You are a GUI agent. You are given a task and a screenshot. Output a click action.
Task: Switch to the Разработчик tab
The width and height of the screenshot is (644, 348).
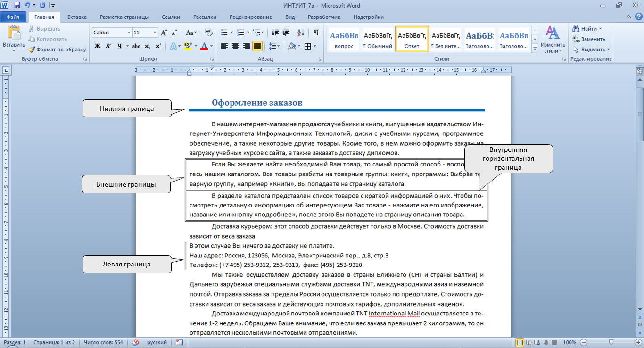(x=324, y=17)
